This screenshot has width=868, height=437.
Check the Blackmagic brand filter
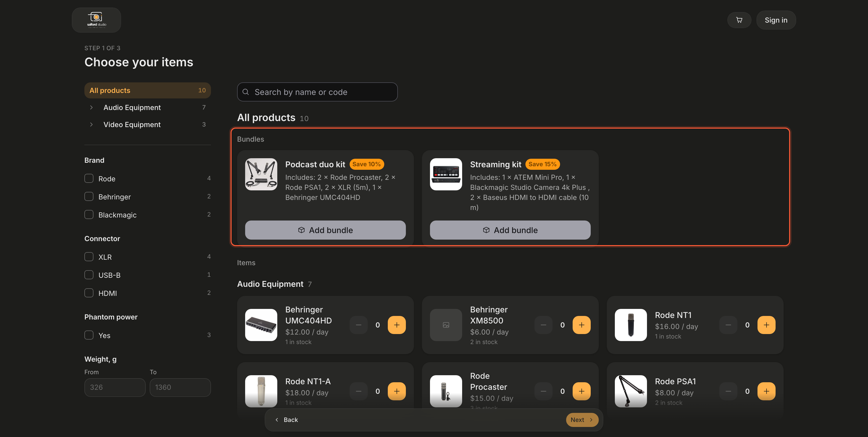tap(89, 215)
